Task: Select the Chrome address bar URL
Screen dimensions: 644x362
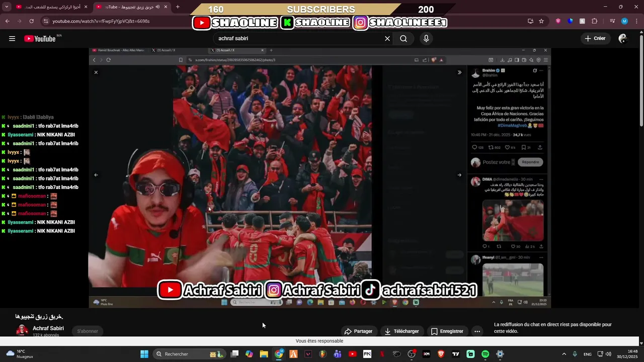Action: tap(101, 21)
